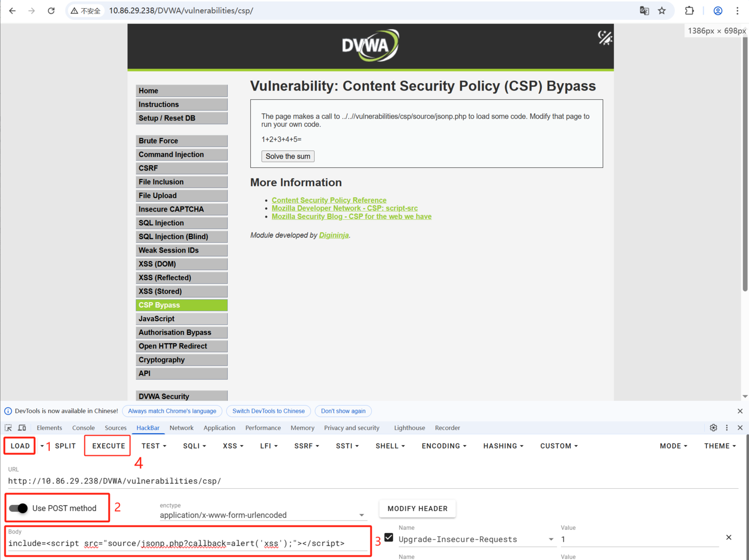Image resolution: width=749 pixels, height=560 pixels.
Task: Open the Chrome profile avatar icon
Action: tap(718, 11)
